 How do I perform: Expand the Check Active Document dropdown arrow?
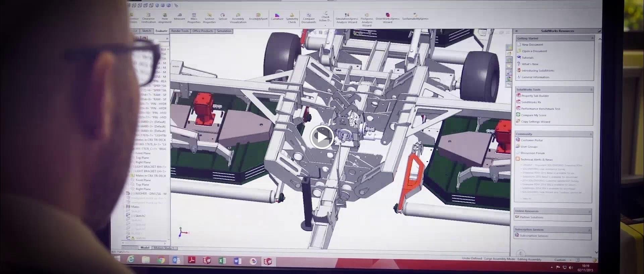(325, 25)
